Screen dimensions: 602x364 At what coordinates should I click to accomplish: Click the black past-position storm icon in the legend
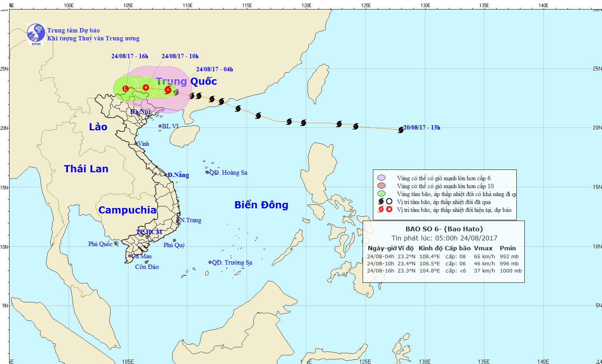click(x=381, y=201)
